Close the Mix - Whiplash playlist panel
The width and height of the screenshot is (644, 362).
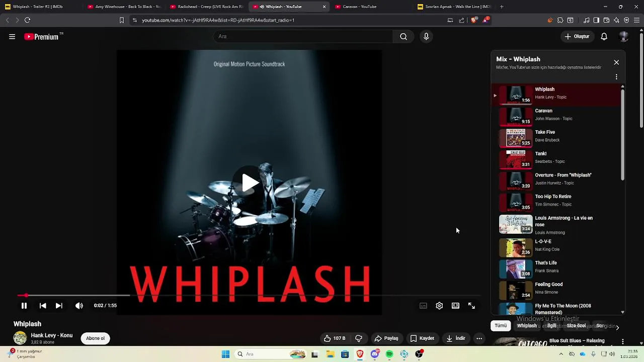pyautogui.click(x=616, y=62)
